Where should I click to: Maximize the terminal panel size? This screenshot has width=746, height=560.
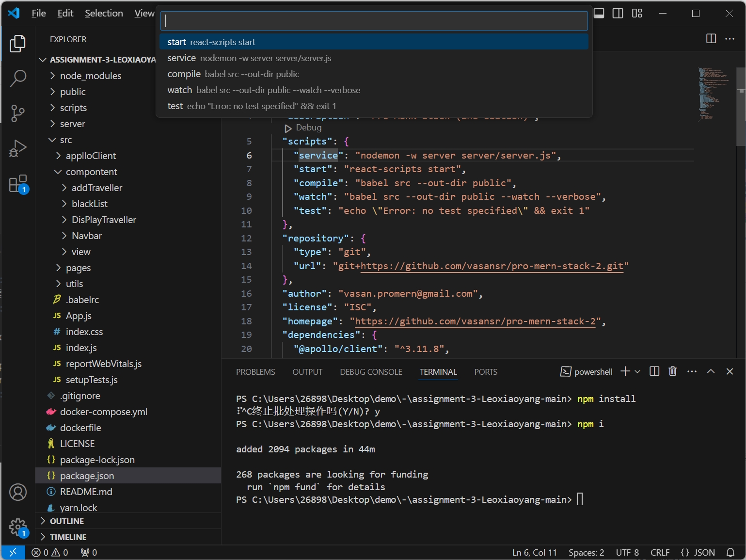click(711, 371)
